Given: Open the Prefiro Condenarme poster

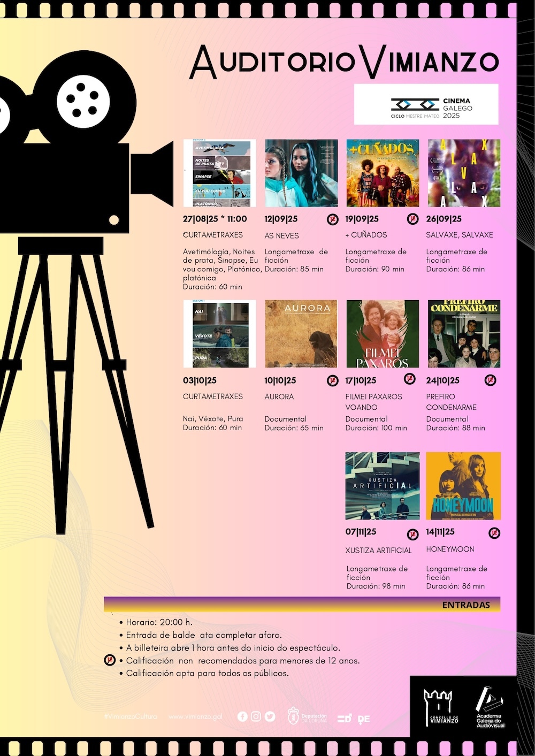Looking at the screenshot, I should coord(464,334).
